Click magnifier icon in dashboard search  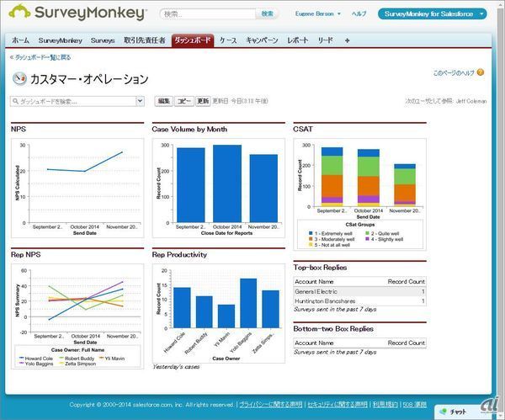[x=15, y=101]
